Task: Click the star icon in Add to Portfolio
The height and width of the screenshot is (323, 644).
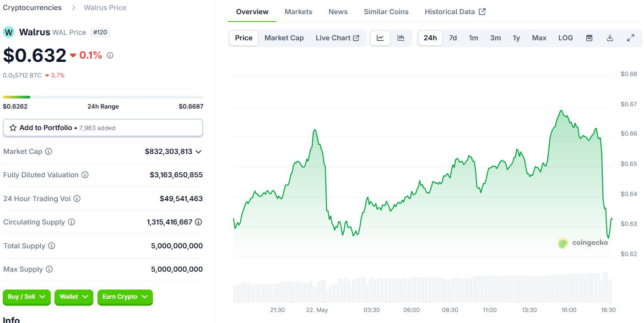Action: [x=13, y=128]
